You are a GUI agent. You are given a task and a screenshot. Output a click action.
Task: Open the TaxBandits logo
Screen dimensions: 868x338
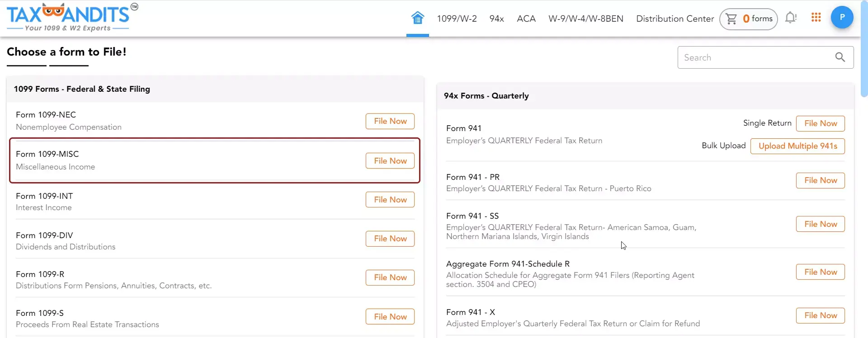pyautogui.click(x=72, y=18)
